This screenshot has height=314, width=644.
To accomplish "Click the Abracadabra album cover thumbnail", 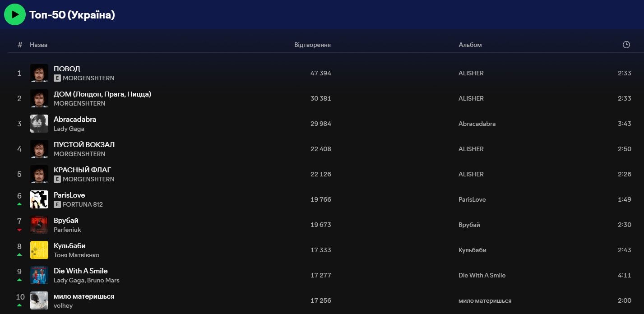I will [39, 124].
